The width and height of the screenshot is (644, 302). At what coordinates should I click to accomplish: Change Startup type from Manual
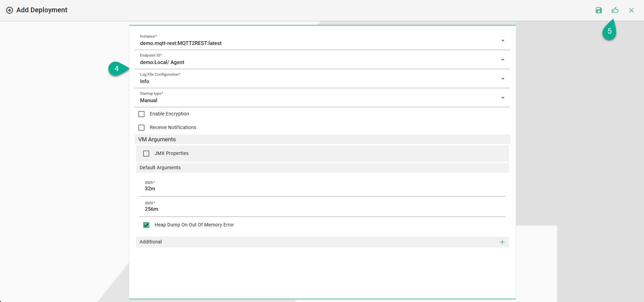click(503, 98)
